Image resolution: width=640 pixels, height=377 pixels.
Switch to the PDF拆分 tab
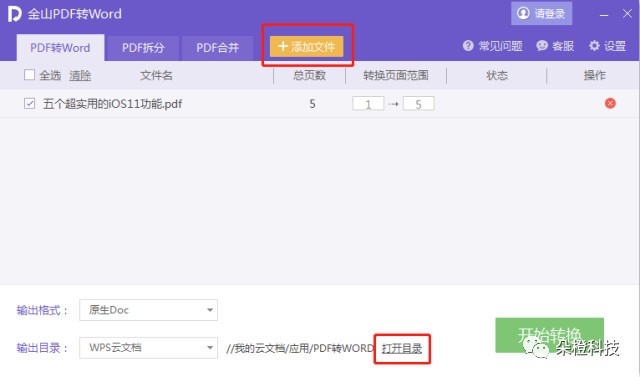point(143,48)
